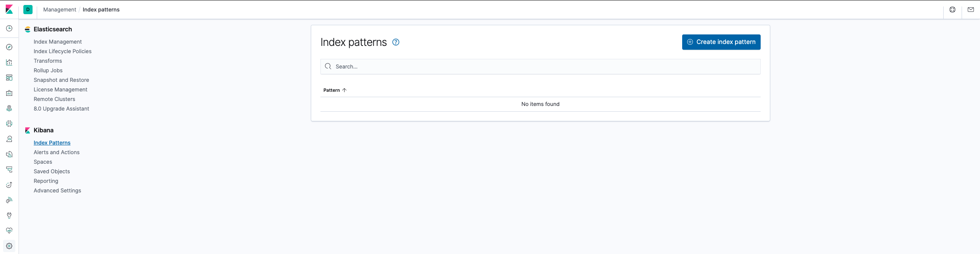Image resolution: width=980 pixels, height=254 pixels.
Task: Focus the index pattern Search field
Action: click(x=540, y=67)
